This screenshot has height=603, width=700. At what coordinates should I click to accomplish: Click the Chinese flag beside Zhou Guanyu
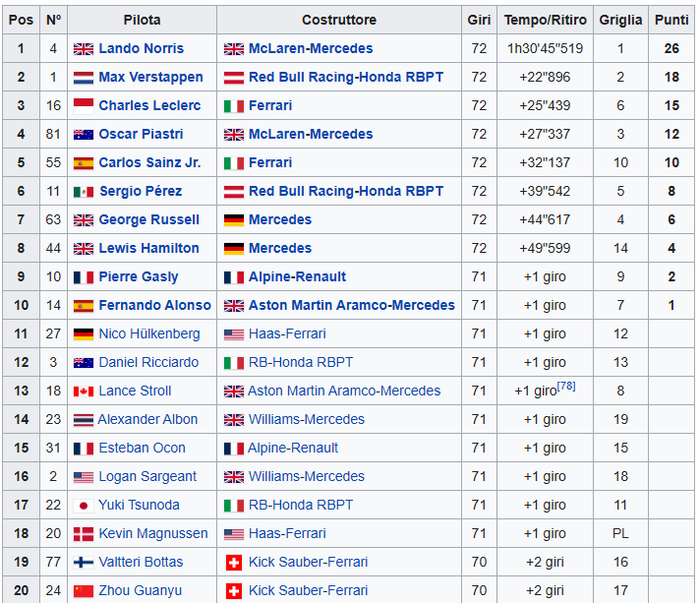point(84,591)
